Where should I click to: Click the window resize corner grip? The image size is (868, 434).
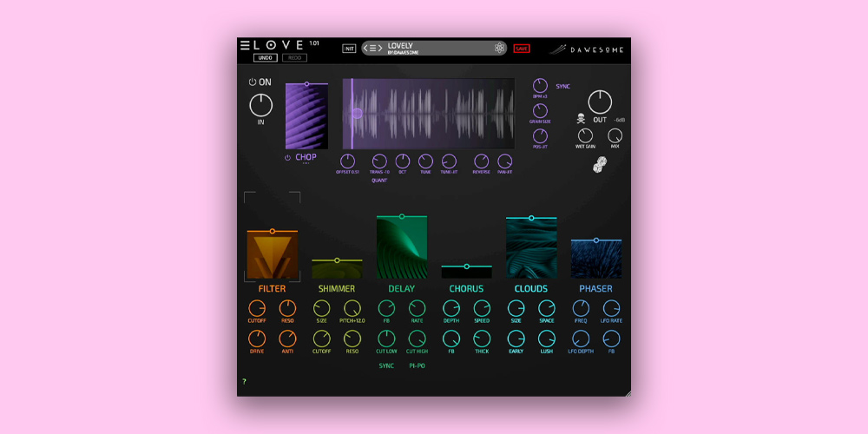point(628,393)
